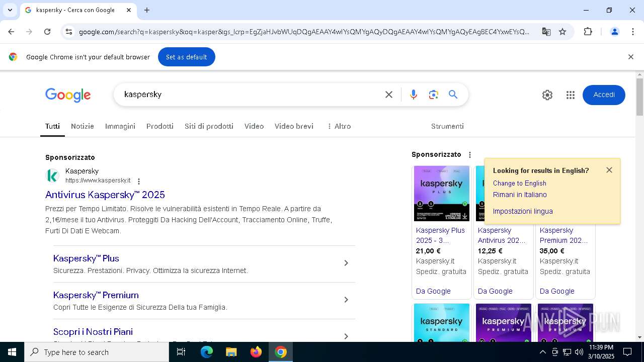Click the taskbar search box
The width and height of the screenshot is (644, 362).
pos(97,352)
